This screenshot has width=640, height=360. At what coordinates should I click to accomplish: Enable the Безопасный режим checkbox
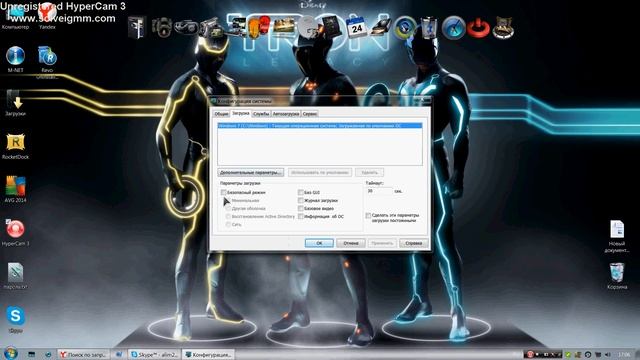pyautogui.click(x=223, y=192)
